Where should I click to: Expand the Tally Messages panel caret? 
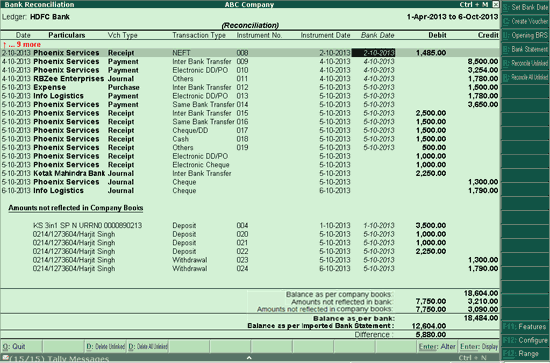[x=249, y=358]
